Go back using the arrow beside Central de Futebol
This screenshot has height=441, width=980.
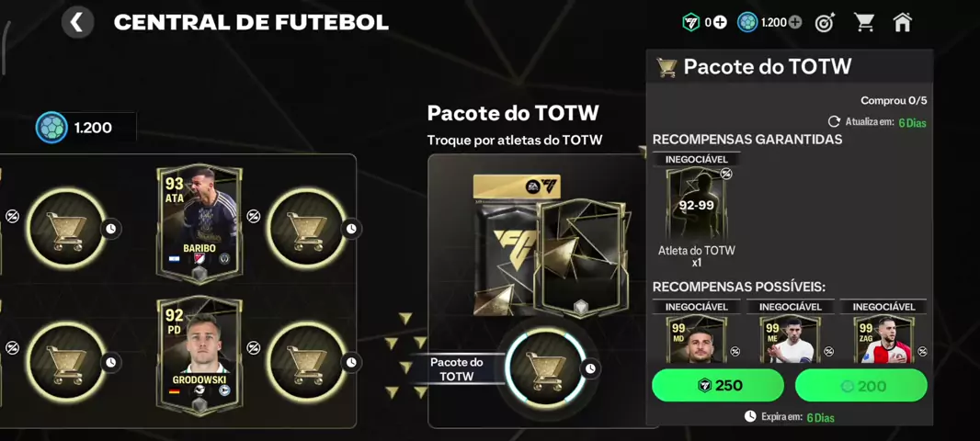(77, 22)
